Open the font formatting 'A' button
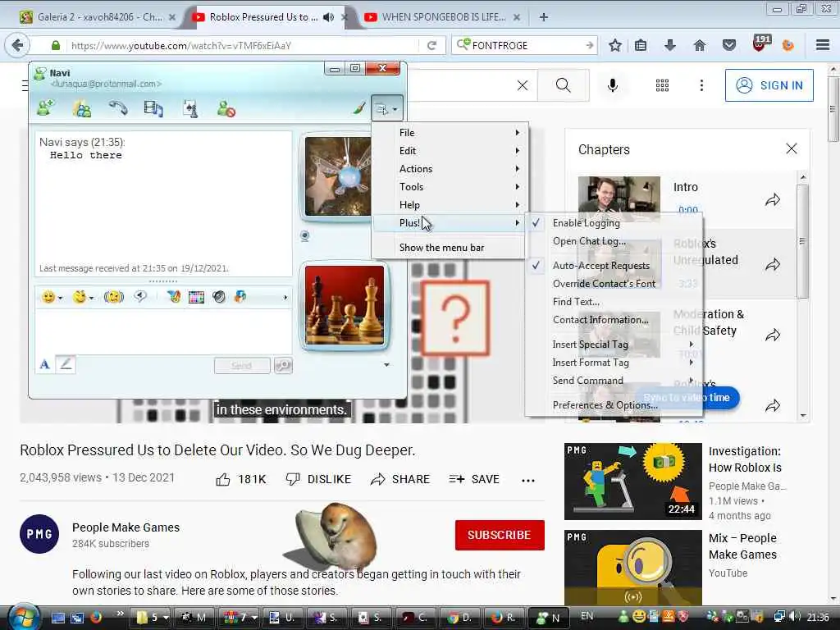 click(45, 365)
